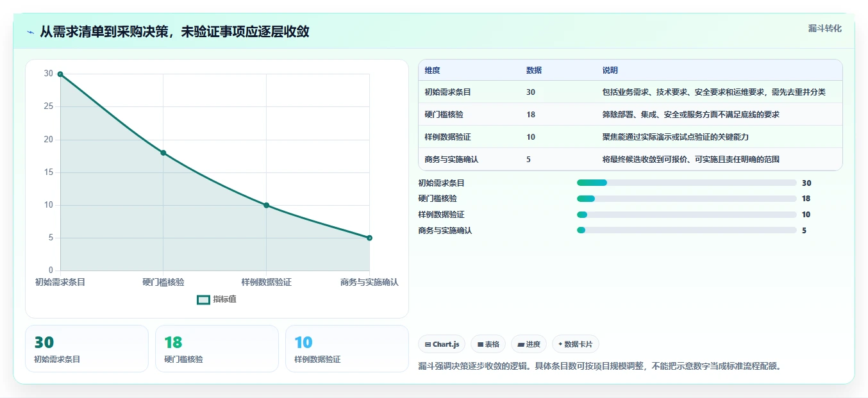Click progress list label 硬门槛核验

[438, 199]
